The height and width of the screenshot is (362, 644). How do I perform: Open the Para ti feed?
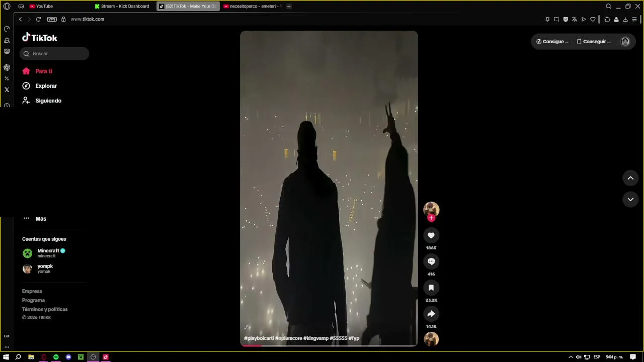coord(37,71)
